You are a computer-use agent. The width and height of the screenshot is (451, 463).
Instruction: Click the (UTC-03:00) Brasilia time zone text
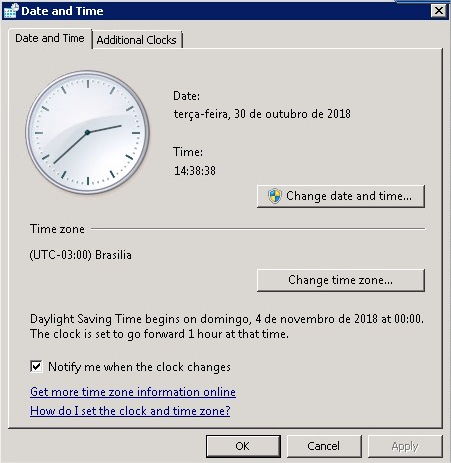point(81,255)
